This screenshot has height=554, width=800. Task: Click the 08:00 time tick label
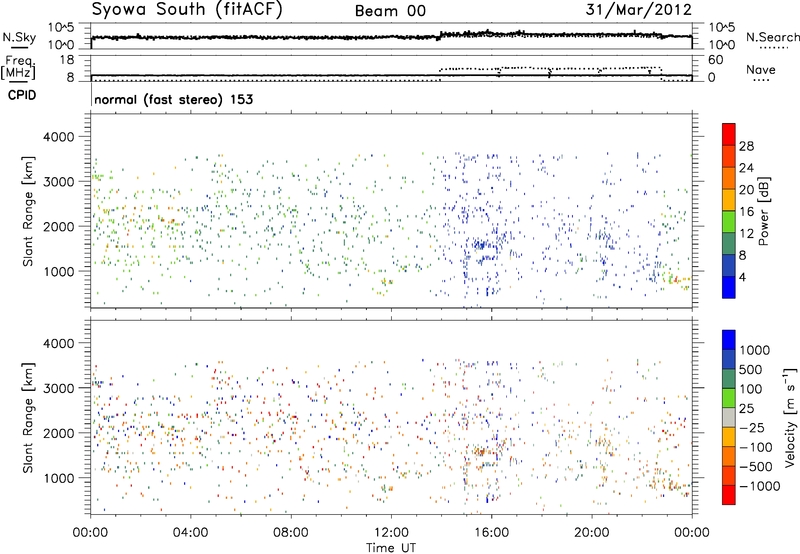(291, 533)
